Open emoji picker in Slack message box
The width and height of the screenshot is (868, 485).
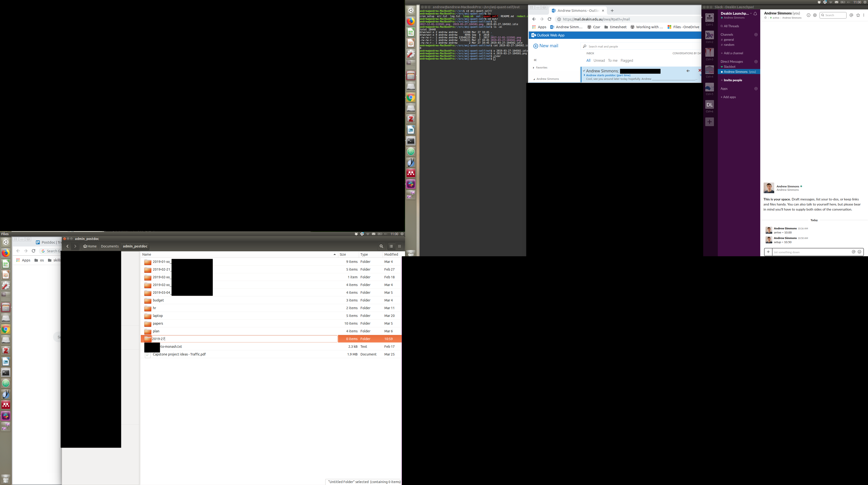click(860, 252)
